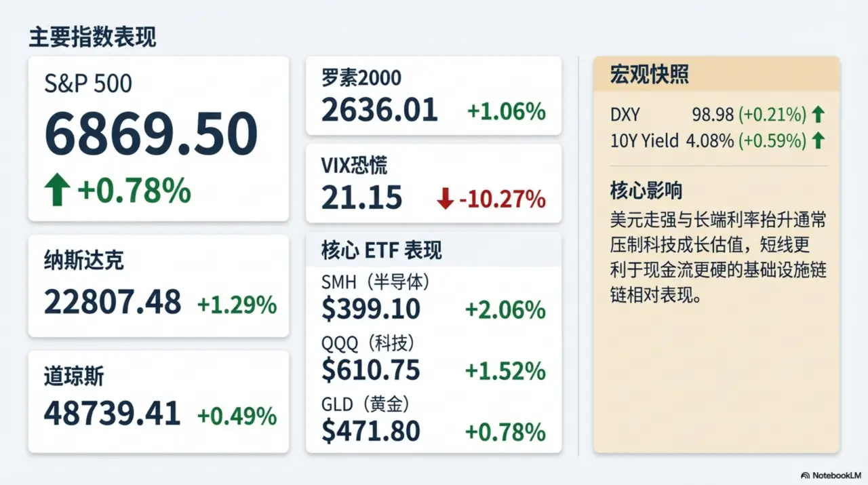The height and width of the screenshot is (485, 868).
Task: Select the GLD（黄金） price $471.80
Action: click(x=370, y=431)
